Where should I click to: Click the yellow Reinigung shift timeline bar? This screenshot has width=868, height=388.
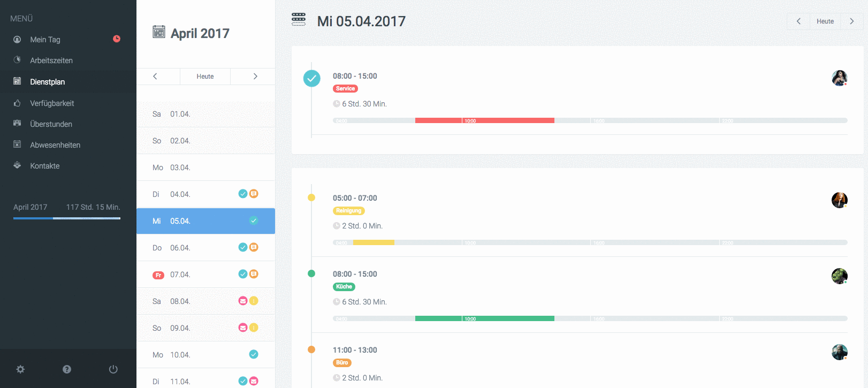pos(374,242)
